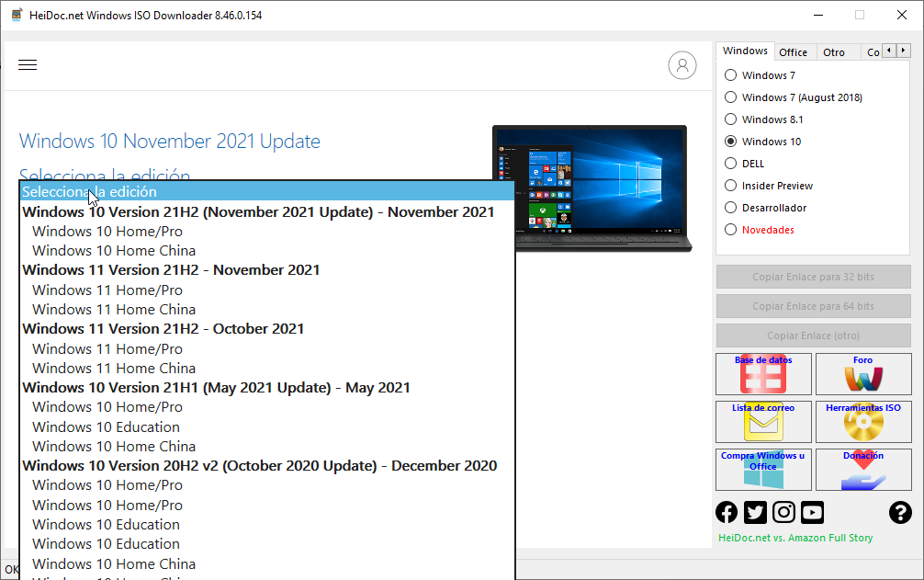Choose Windows 11 Home China under October 2021
924x580 pixels.
click(x=267, y=368)
